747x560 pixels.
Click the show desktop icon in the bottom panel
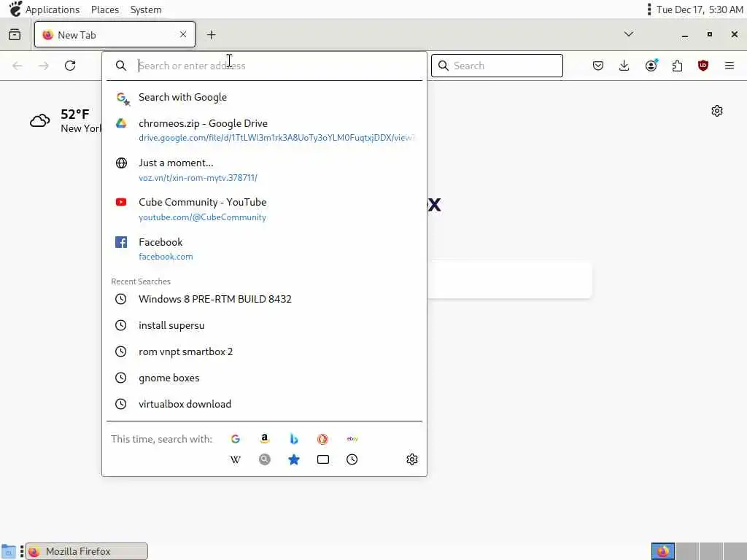tap(9, 551)
